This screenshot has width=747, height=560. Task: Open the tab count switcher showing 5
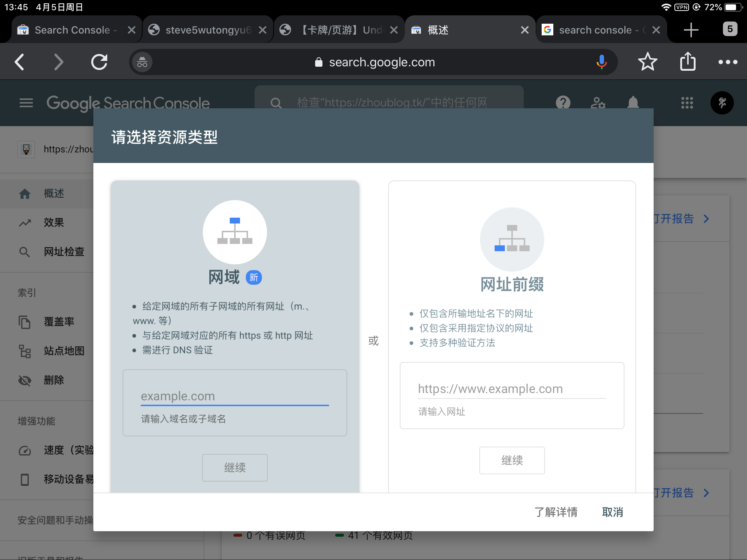click(x=729, y=29)
